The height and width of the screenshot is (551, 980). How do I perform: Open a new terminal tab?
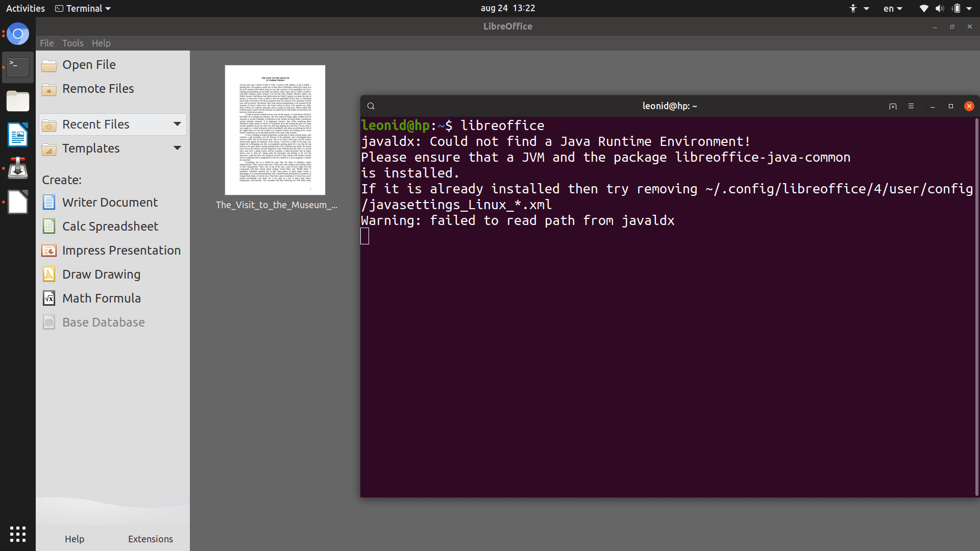tap(893, 106)
